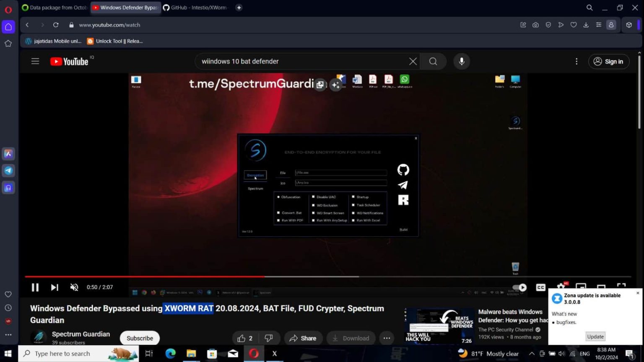Switch to the Data package from October tab
Screen dimensions: 644x362
pos(55,8)
